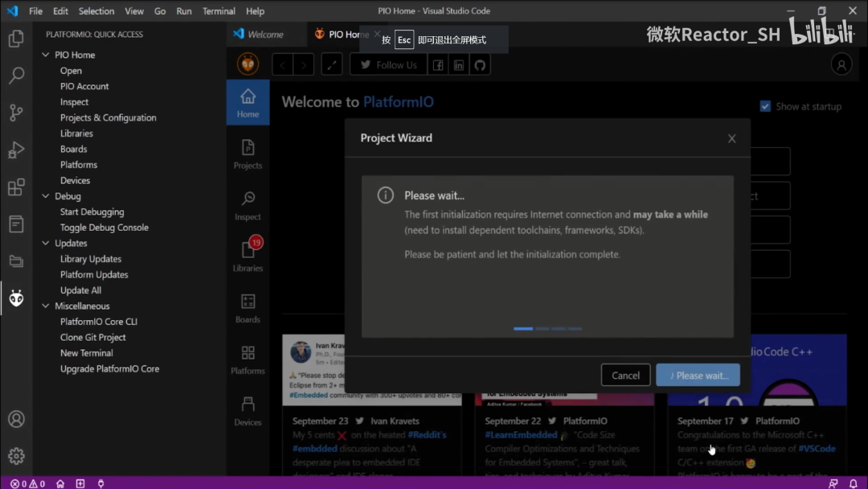Click the expand fullscreen arrow icon
Viewport: 868px width, 489px height.
pos(332,65)
